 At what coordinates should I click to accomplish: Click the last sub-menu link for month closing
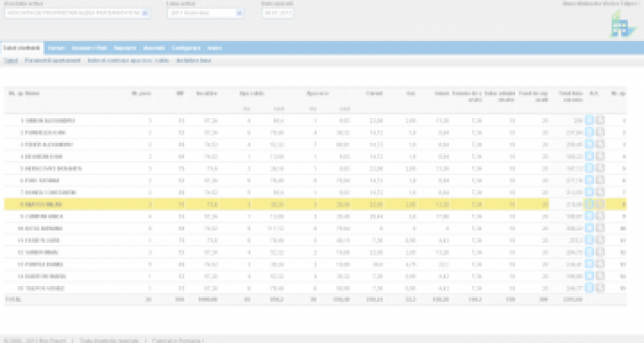click(x=194, y=60)
